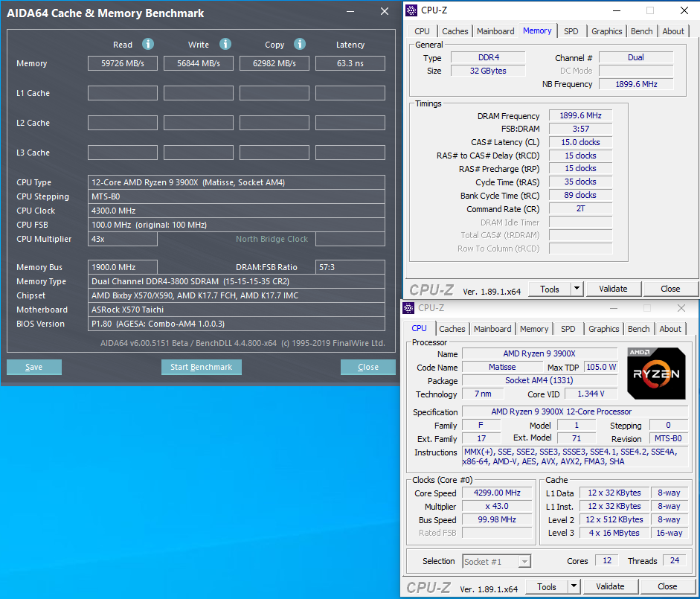Switch to CPU tab in top CPU-Z window
Image resolution: width=700 pixels, height=599 pixels.
click(422, 31)
